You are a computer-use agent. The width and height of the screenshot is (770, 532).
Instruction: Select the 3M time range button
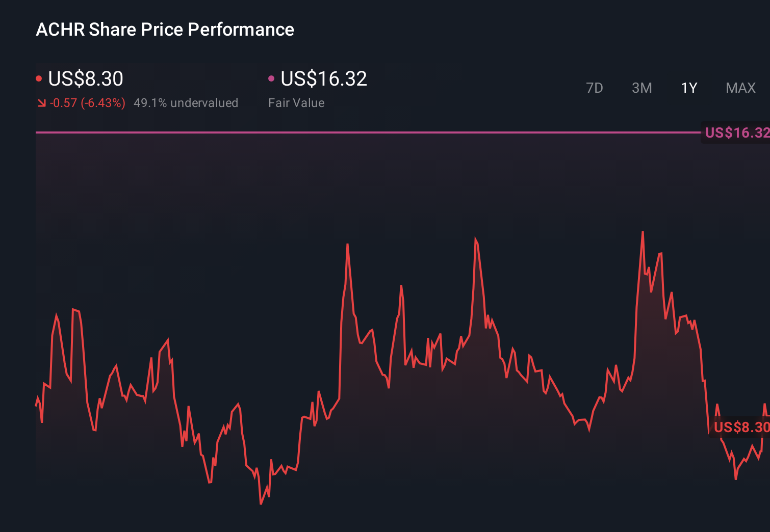(x=641, y=88)
